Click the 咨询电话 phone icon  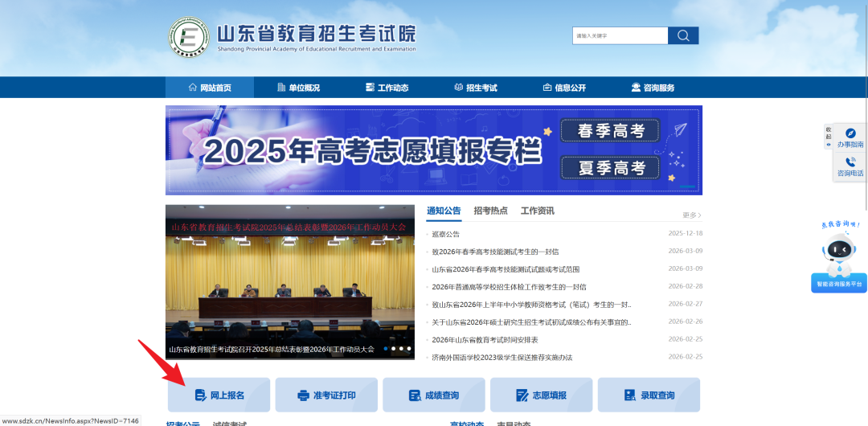tap(850, 163)
